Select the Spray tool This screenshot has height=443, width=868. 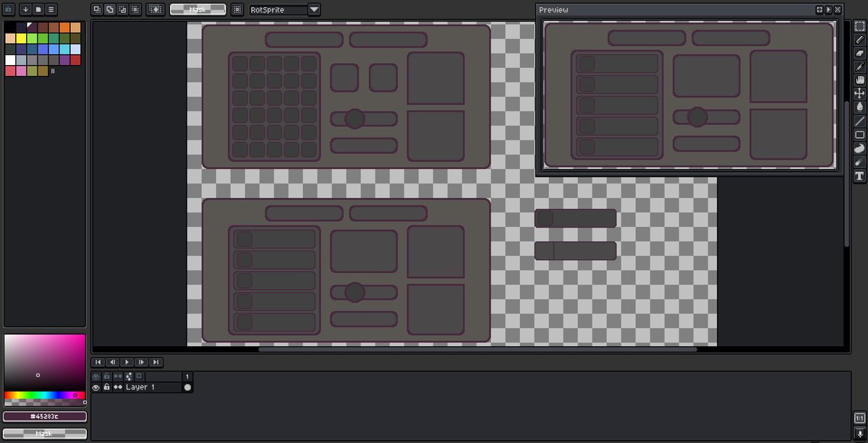tap(859, 162)
